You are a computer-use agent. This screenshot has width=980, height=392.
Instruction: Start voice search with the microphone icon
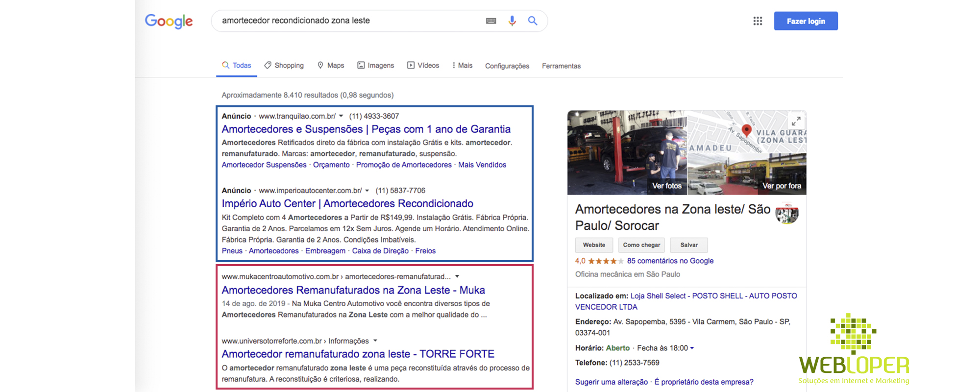click(512, 21)
